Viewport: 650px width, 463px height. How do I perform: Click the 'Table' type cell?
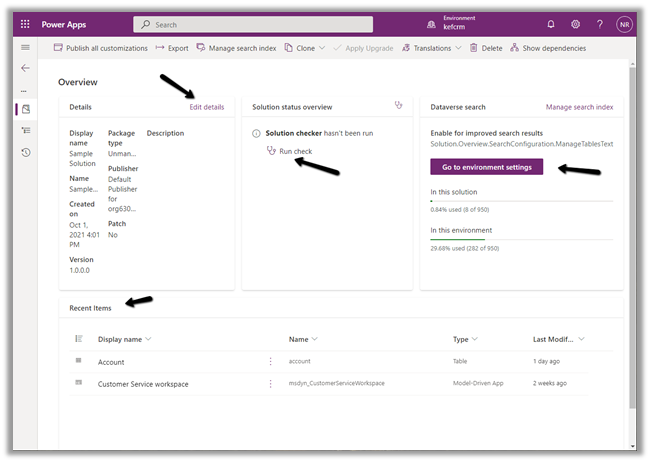coord(460,361)
